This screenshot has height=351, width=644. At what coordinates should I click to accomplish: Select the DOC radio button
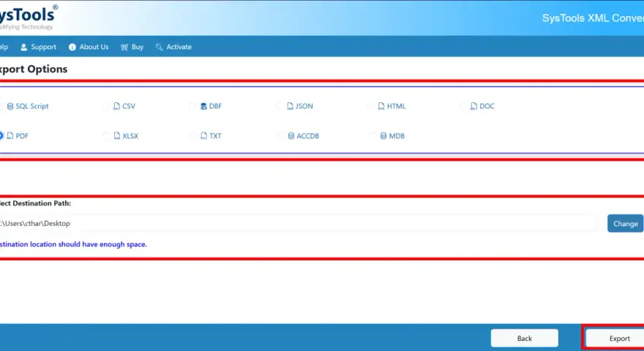point(463,106)
